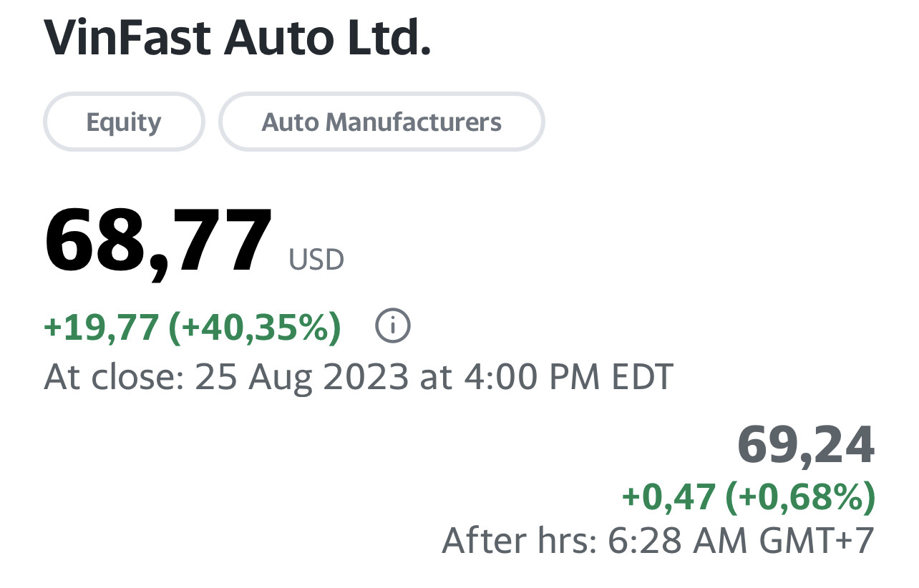Click the (+40,35%) percent change
919x588 pixels.
tap(255, 328)
